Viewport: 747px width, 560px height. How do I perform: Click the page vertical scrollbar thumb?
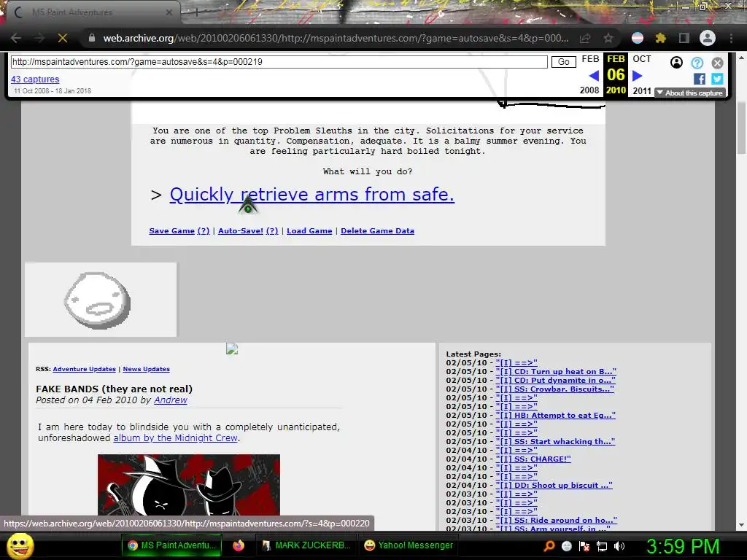(x=741, y=127)
